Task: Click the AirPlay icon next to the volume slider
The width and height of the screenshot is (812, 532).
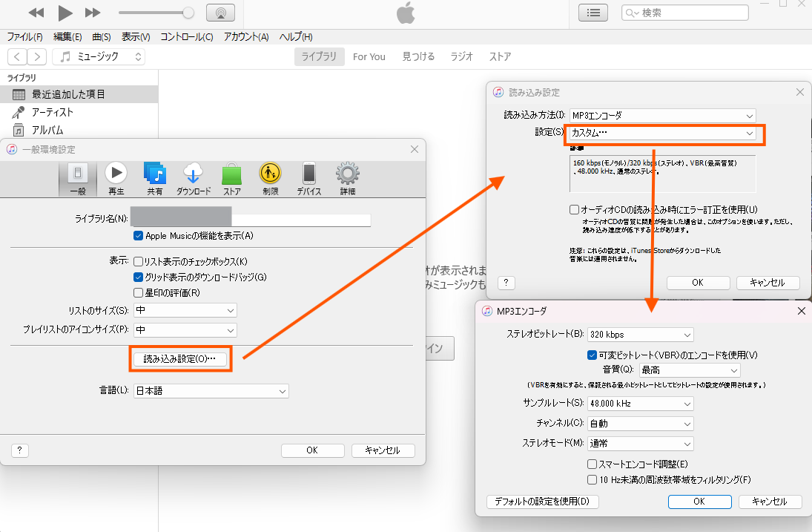Action: (220, 13)
